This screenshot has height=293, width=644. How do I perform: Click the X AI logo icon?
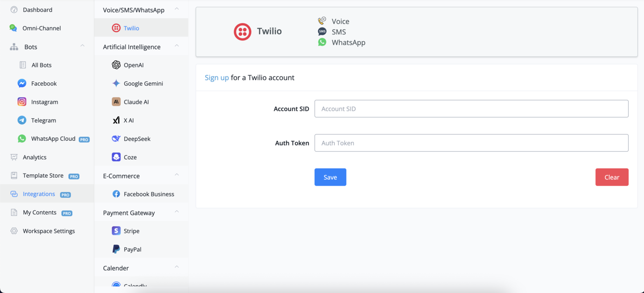[x=116, y=120]
